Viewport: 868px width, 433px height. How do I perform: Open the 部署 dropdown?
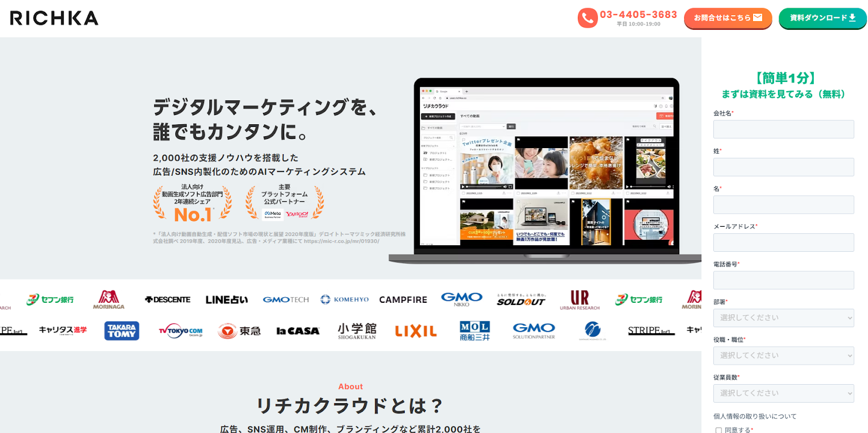783,318
